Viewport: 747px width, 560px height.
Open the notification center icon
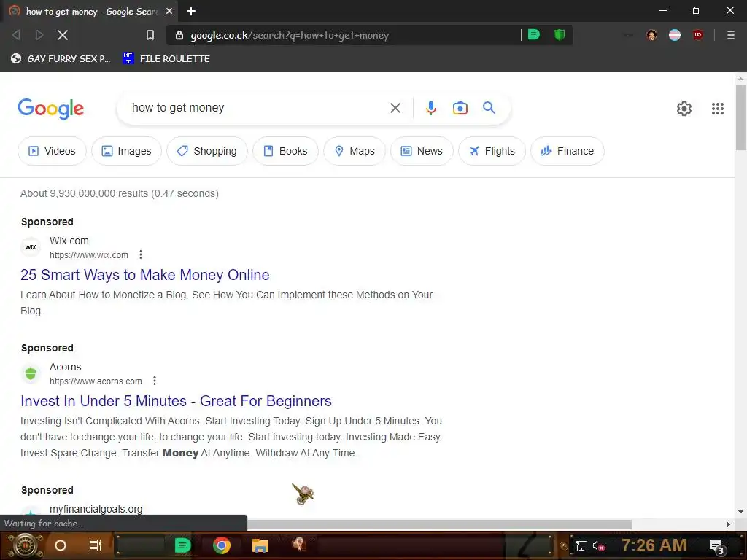pos(717,546)
